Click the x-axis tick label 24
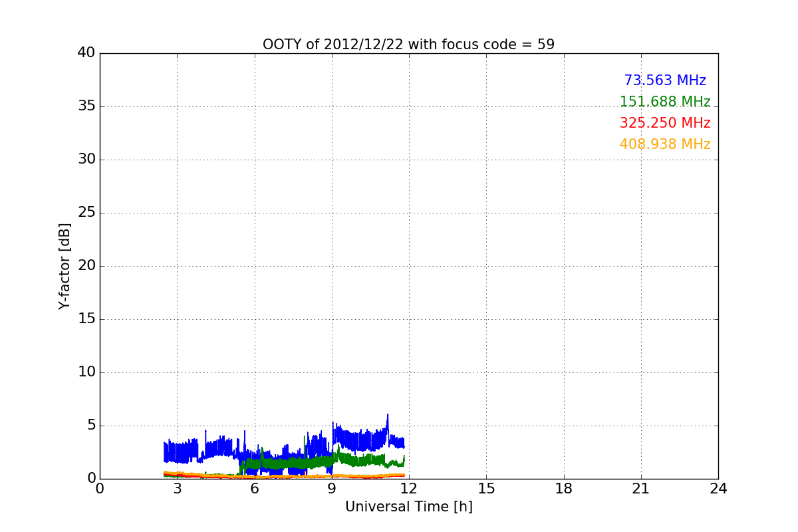This screenshot has height=532, width=798. click(718, 489)
